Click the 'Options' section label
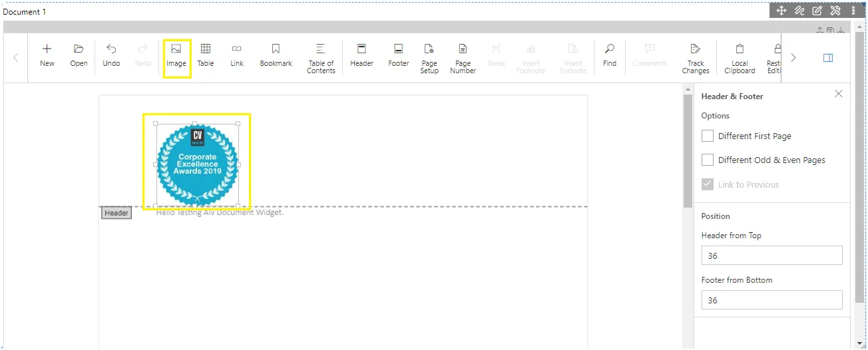 (716, 116)
